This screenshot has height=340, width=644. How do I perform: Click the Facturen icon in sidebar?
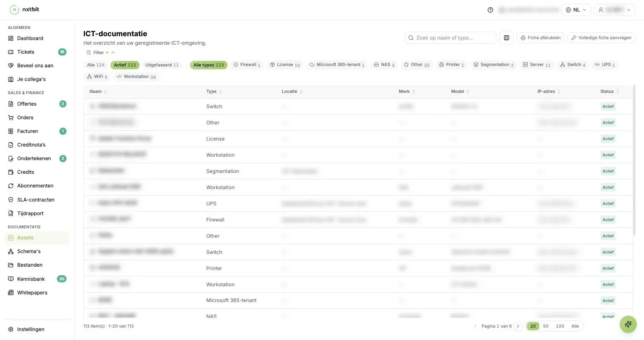pos(11,131)
